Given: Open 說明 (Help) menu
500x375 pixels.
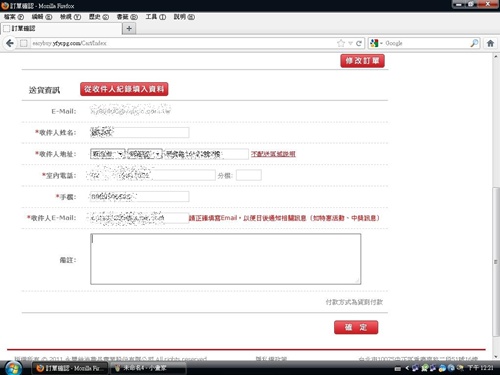Looking at the screenshot, I should (x=184, y=17).
